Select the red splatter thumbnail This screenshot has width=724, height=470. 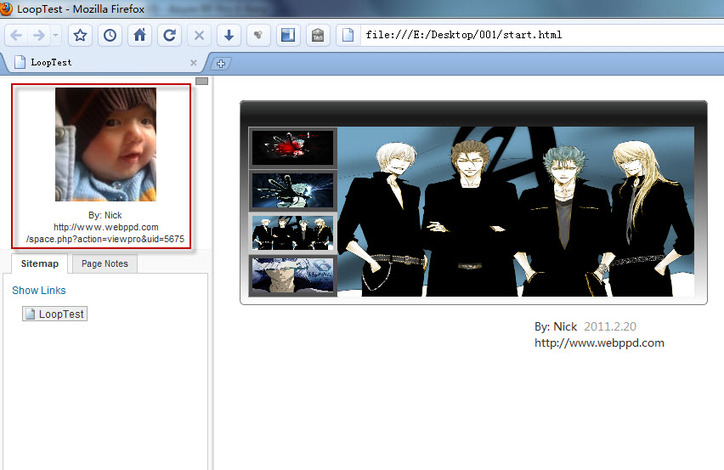pos(293,148)
